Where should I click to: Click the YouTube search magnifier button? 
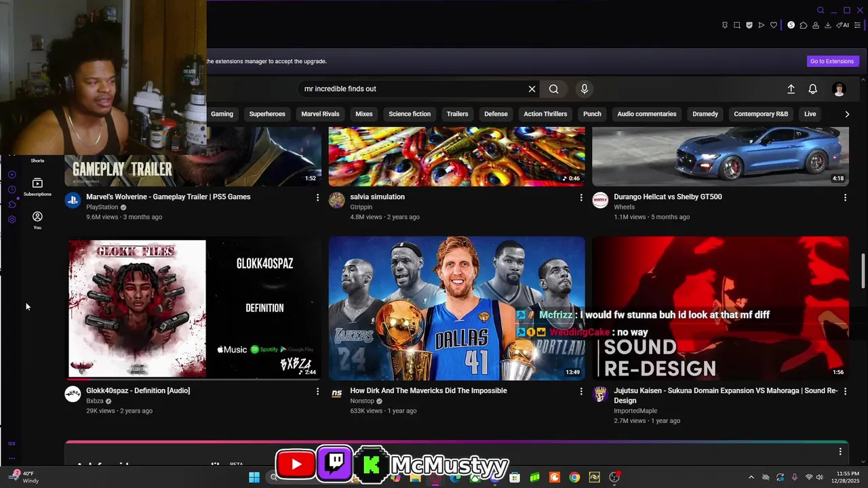(x=554, y=89)
